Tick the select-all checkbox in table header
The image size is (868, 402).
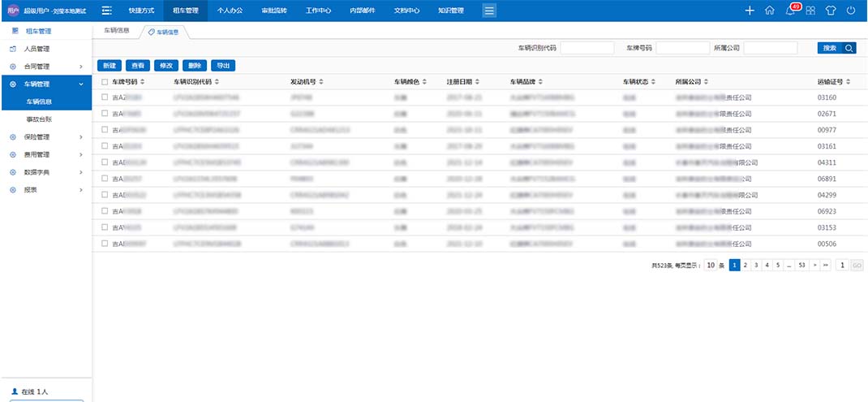coord(105,82)
